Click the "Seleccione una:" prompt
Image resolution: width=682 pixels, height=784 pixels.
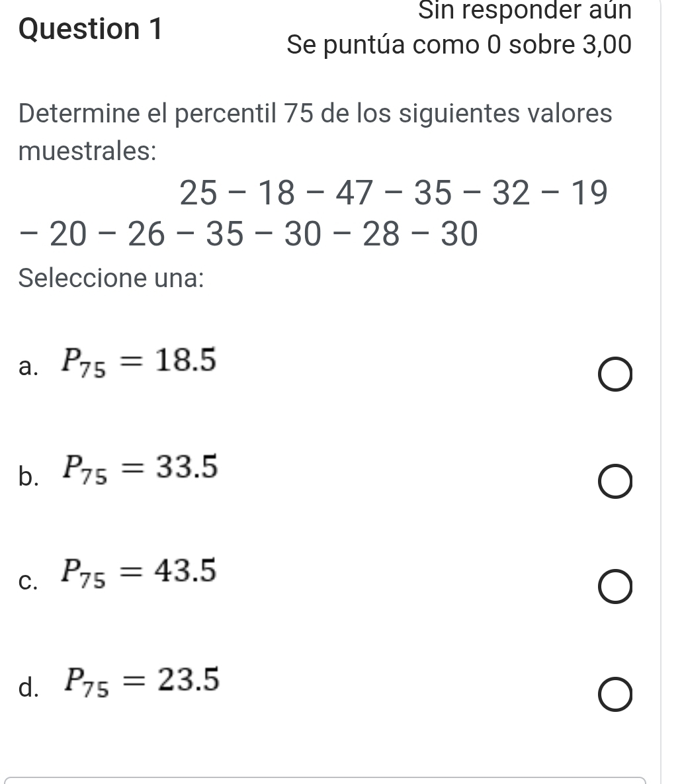110,278
